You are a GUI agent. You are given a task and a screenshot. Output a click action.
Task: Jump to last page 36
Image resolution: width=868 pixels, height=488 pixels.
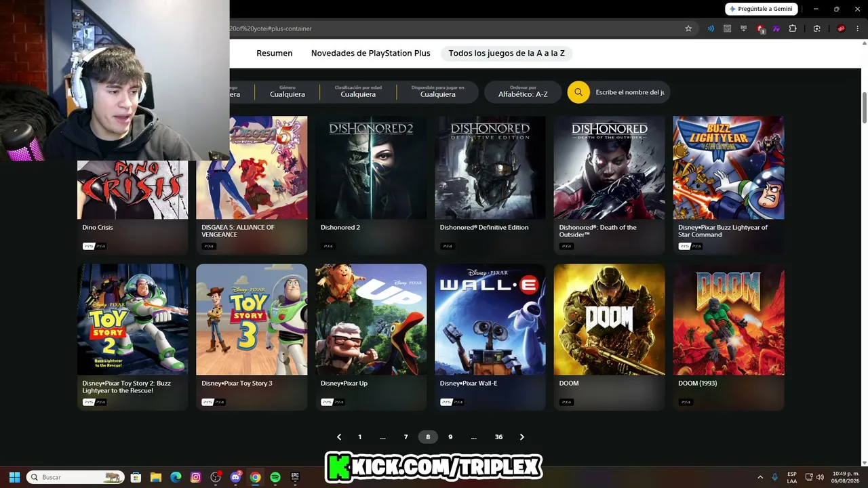(x=498, y=437)
